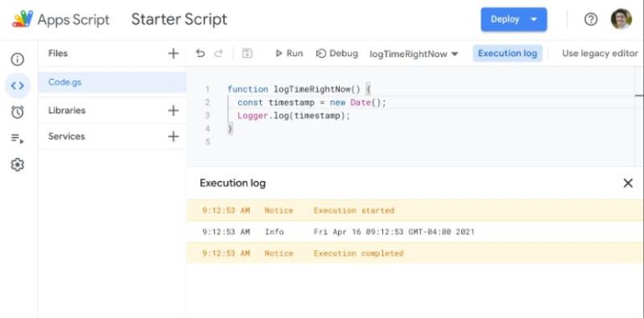
Task: Open the Overview info icon in sidebar
Action: 18,60
